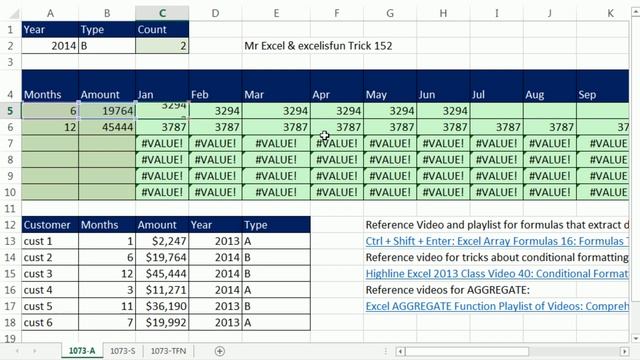Click the Select All corner triangle
The width and height of the screenshot is (640, 360).
point(14,14)
